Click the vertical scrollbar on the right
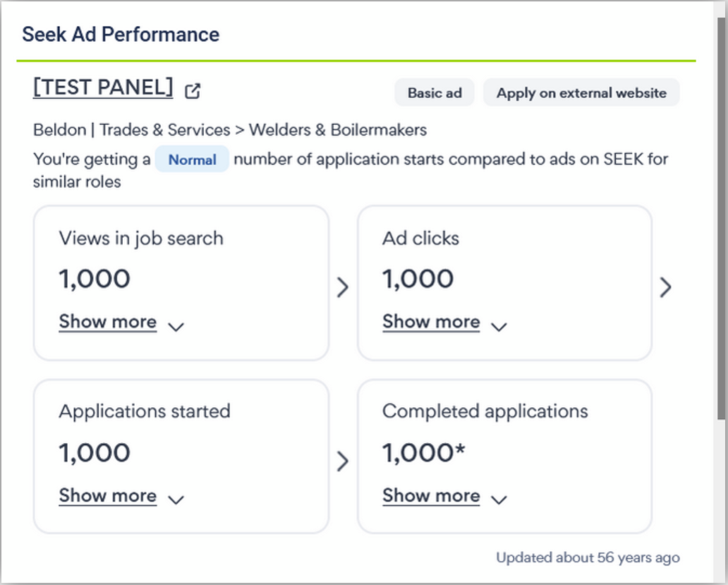Viewport: 728px width, 585px height. pos(720,212)
